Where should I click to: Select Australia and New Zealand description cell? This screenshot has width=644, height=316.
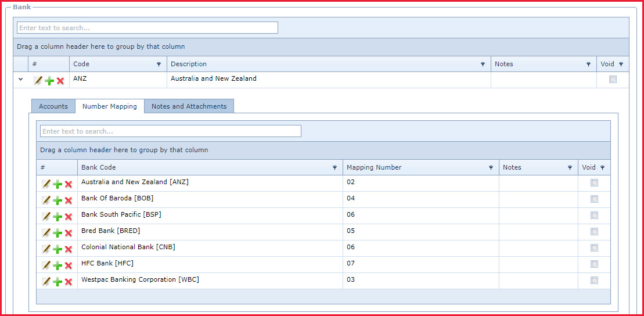point(329,80)
